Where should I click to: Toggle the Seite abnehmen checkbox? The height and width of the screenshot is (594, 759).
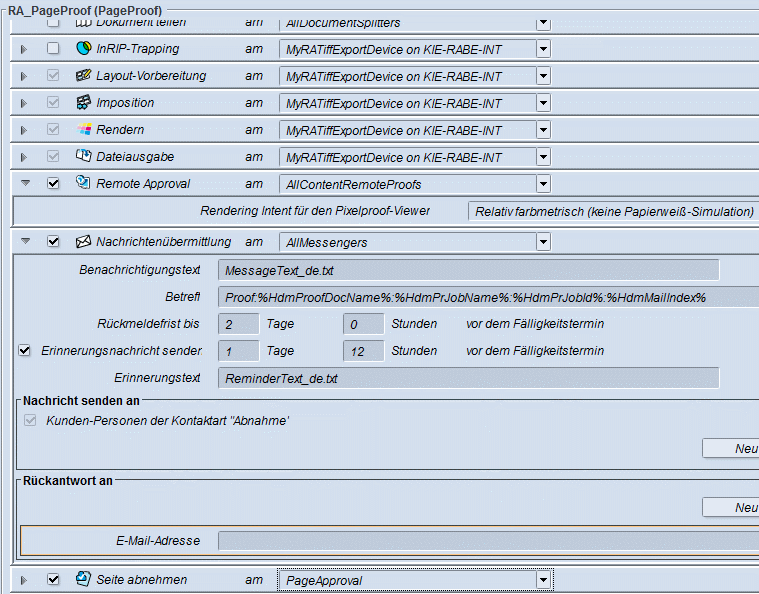(53, 579)
